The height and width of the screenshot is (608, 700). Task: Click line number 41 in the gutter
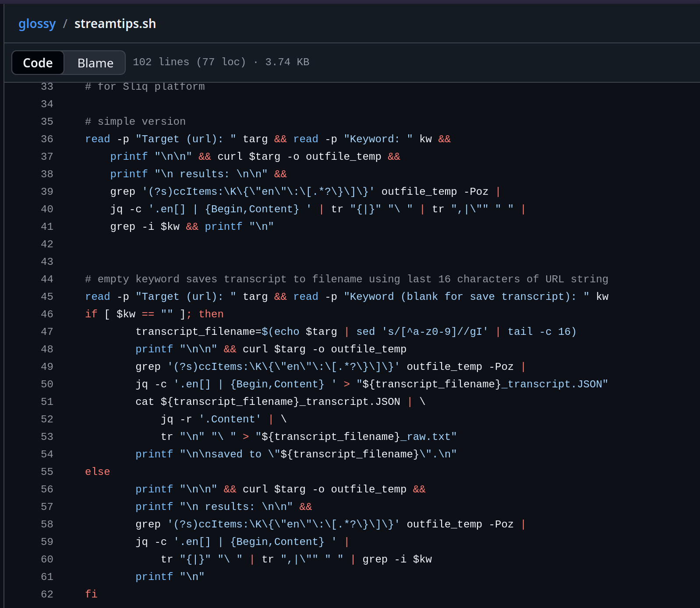point(47,227)
